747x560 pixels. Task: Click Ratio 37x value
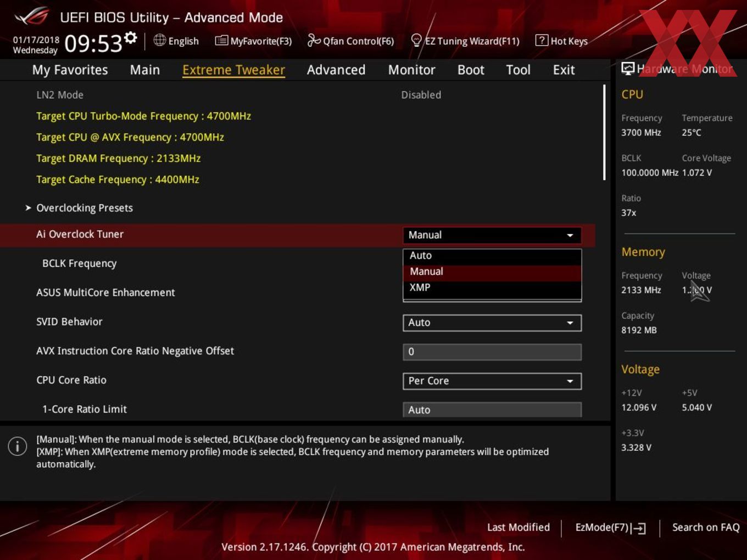click(x=629, y=213)
